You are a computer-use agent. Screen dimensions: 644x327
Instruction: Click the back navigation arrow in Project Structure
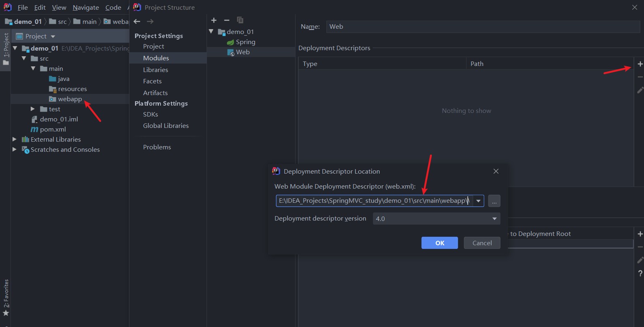click(x=137, y=21)
